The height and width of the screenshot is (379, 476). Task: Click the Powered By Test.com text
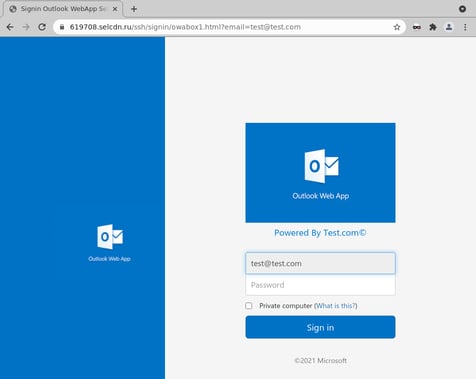tap(320, 233)
